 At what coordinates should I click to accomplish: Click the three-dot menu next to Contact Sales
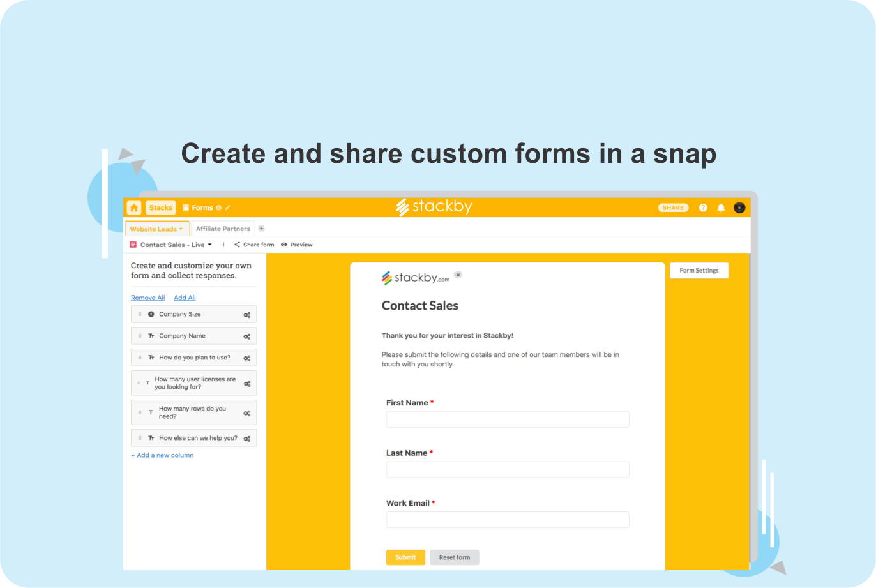(x=223, y=245)
